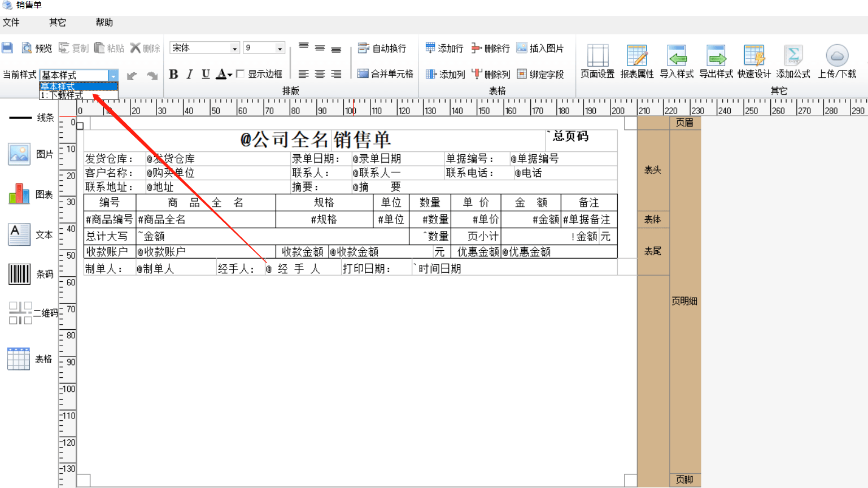
Task: Align text right
Action: pos(336,74)
